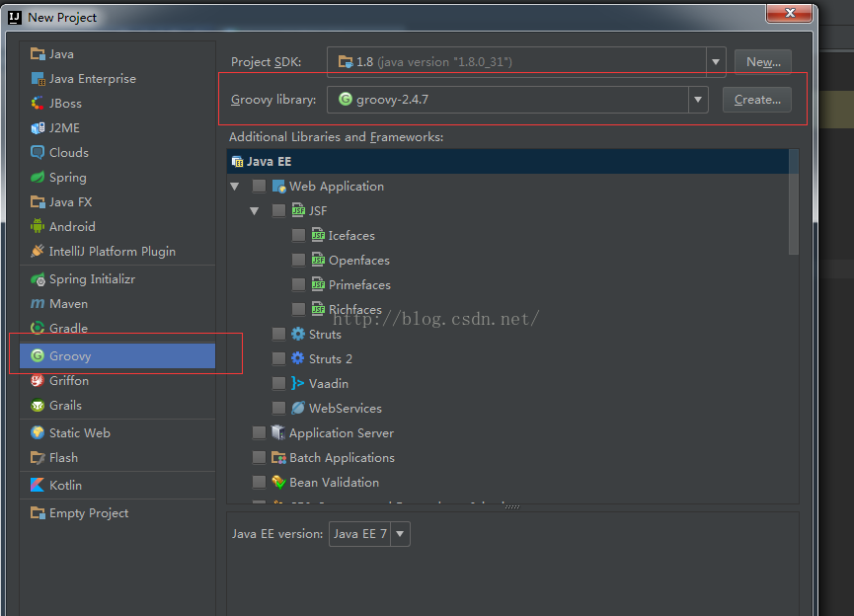The width and height of the screenshot is (854, 616).
Task: Check the Struts 2 checkbox
Action: (278, 358)
